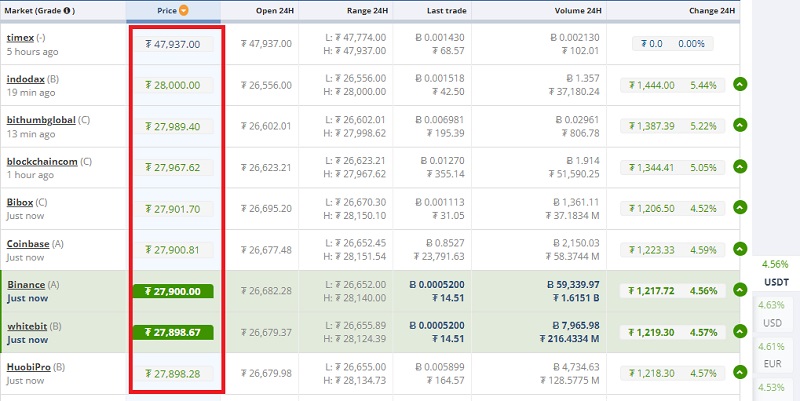Click Coinbase change badge 4.59%

pos(672,250)
